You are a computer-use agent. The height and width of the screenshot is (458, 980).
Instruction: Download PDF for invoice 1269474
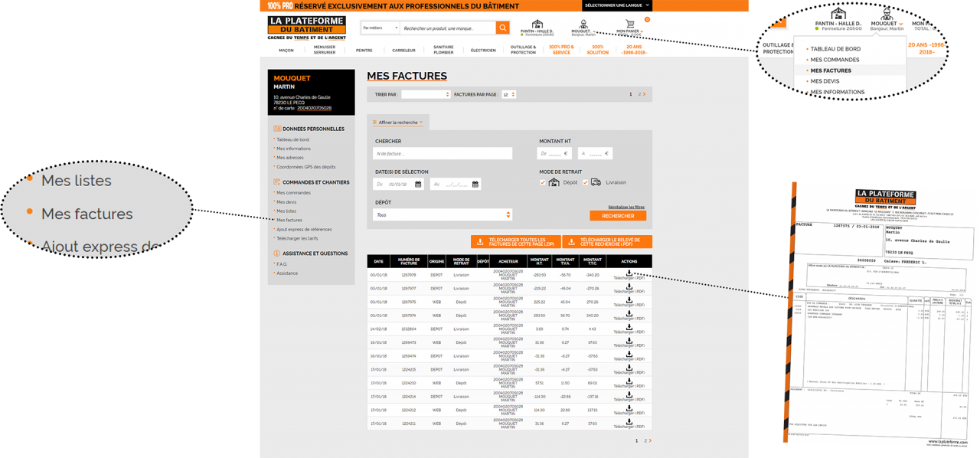[629, 355]
